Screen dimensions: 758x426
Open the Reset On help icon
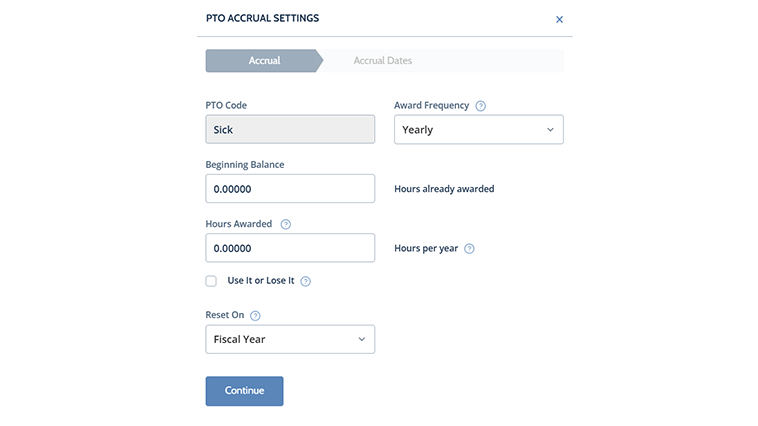255,316
